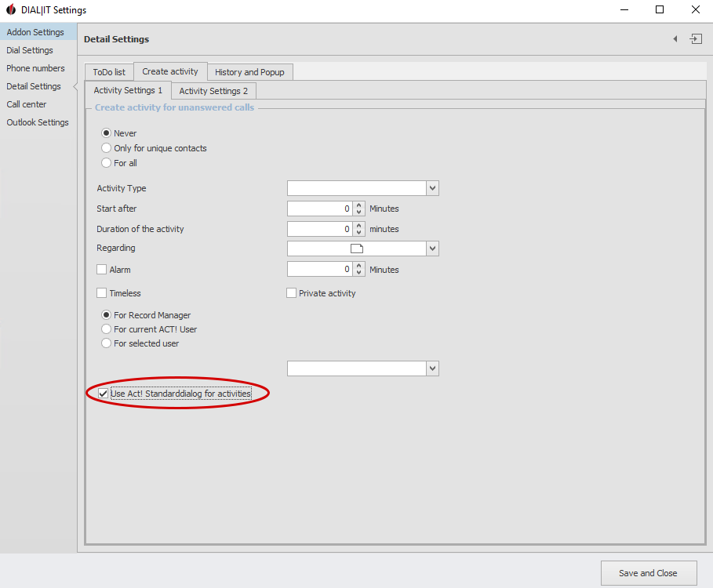Image resolution: width=713 pixels, height=588 pixels.
Task: Click the Alarm minutes input field
Action: [x=320, y=270]
